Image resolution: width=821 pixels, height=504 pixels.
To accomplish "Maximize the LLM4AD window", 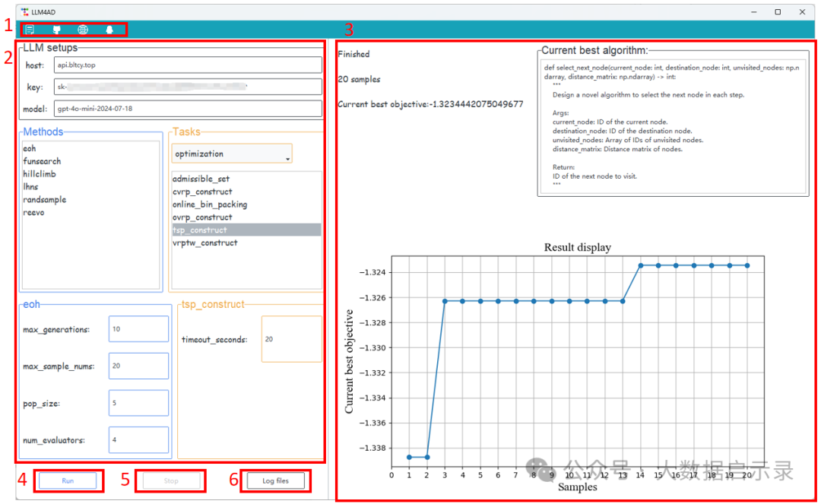I will pyautogui.click(x=778, y=11).
